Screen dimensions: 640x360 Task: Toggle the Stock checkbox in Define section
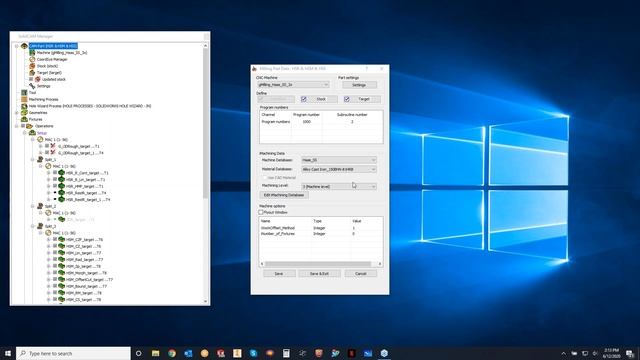pos(304,99)
